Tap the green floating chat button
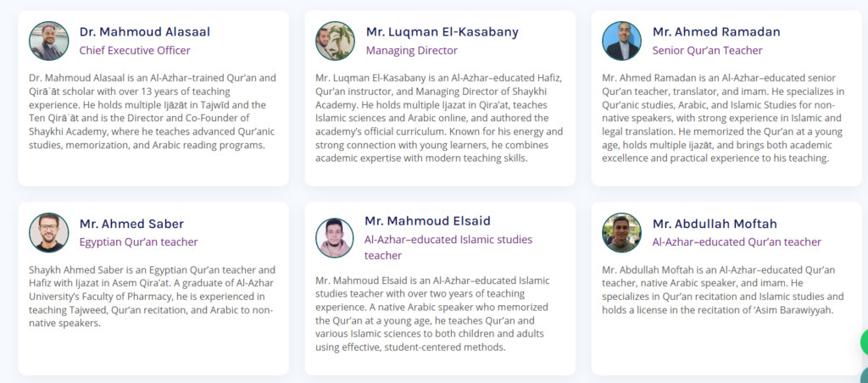 (864, 342)
